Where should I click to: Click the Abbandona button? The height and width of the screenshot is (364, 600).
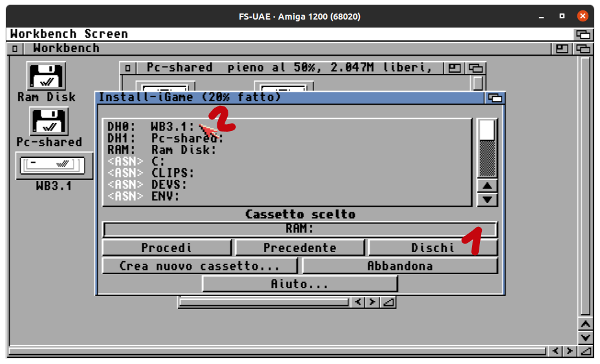click(x=400, y=266)
